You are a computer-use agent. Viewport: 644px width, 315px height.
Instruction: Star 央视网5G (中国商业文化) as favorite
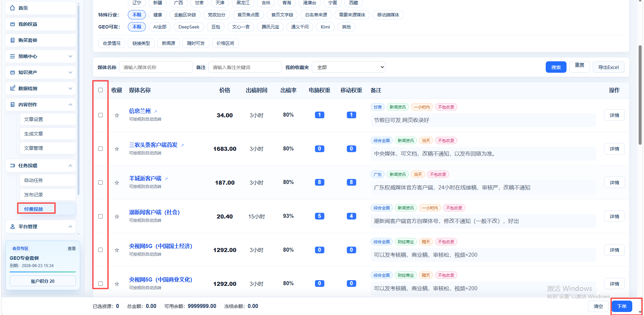(117, 284)
